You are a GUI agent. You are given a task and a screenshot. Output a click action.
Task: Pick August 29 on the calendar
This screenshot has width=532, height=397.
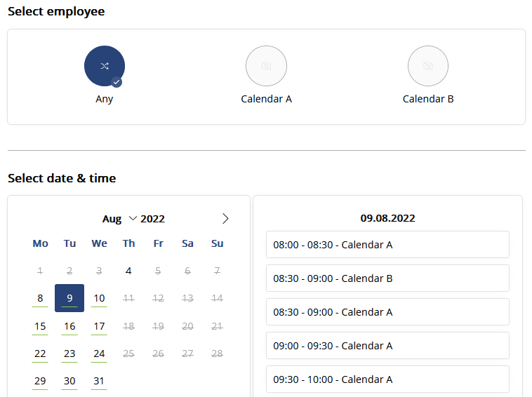pos(40,381)
